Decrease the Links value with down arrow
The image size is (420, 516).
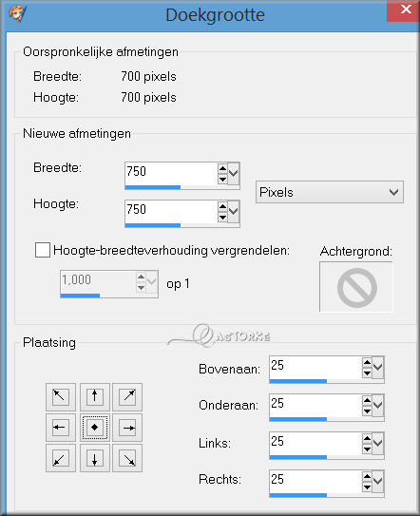point(367,449)
